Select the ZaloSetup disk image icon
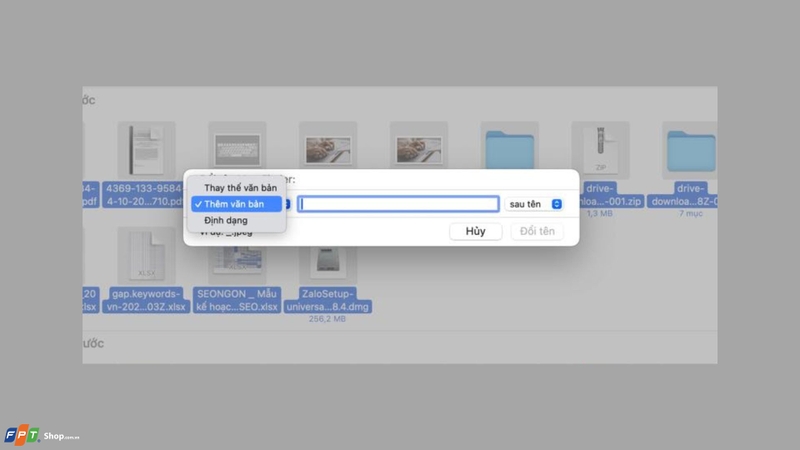The height and width of the screenshot is (450, 800). (328, 265)
